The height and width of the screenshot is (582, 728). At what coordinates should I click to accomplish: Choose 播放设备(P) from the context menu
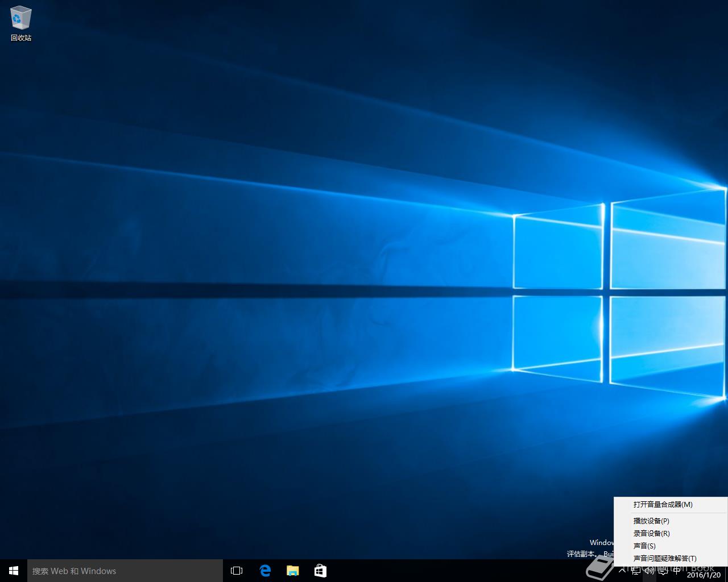671,521
